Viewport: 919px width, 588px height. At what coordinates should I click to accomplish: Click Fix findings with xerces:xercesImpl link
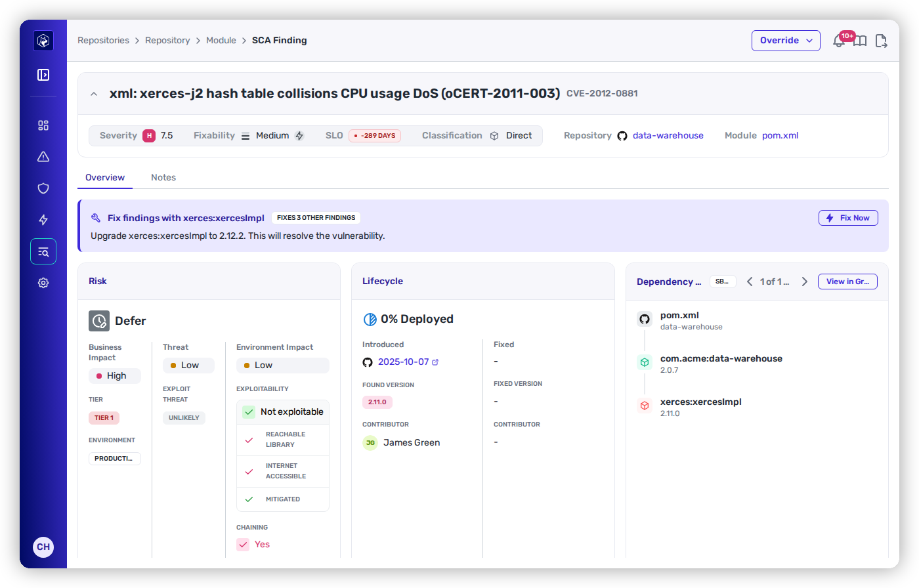186,218
